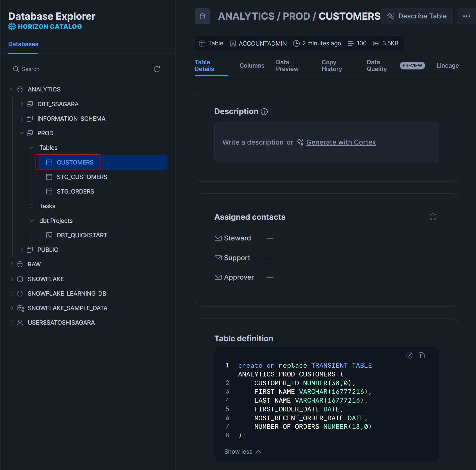
Task: Click the DBT_QUICKSTART project icon
Action: pos(49,235)
